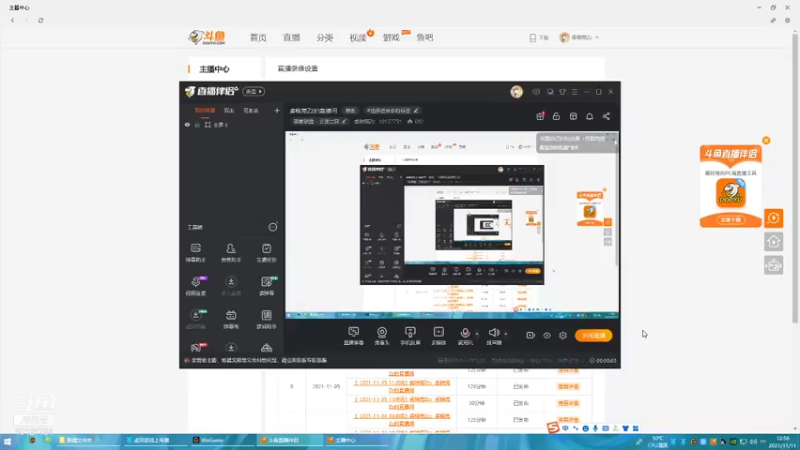Open 鱼吧 in the Douyu navigation bar

coord(424,38)
